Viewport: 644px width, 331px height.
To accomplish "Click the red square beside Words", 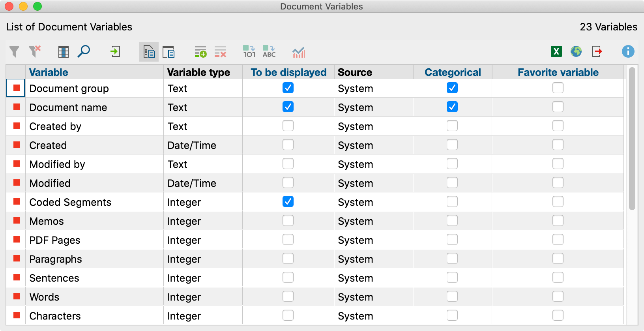I will pyautogui.click(x=17, y=297).
